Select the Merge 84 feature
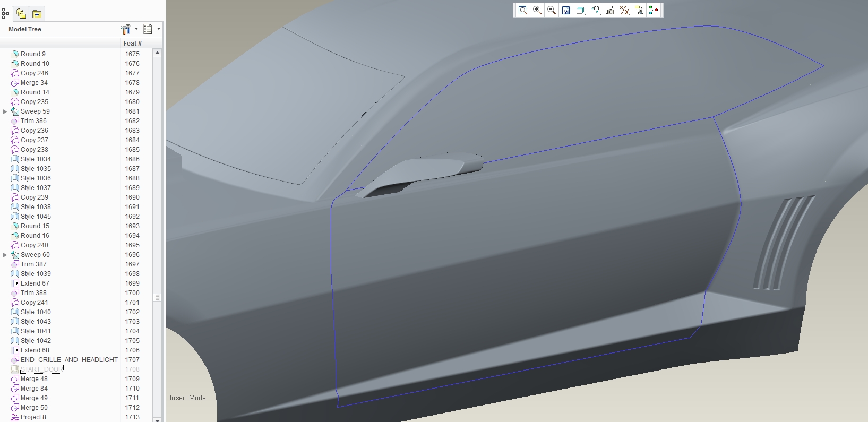The image size is (868, 422). tap(34, 389)
